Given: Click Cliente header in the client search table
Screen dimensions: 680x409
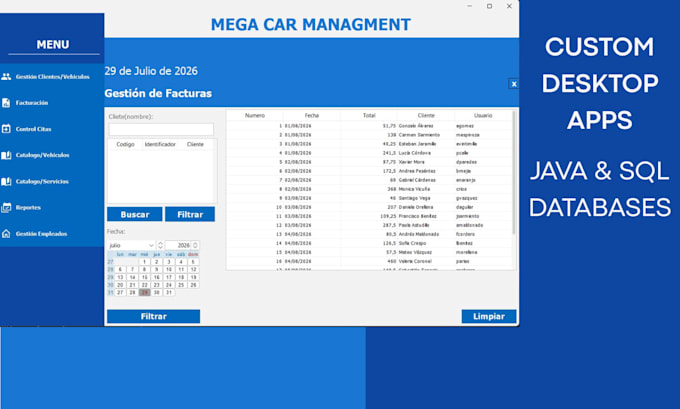Looking at the screenshot, I should (195, 144).
